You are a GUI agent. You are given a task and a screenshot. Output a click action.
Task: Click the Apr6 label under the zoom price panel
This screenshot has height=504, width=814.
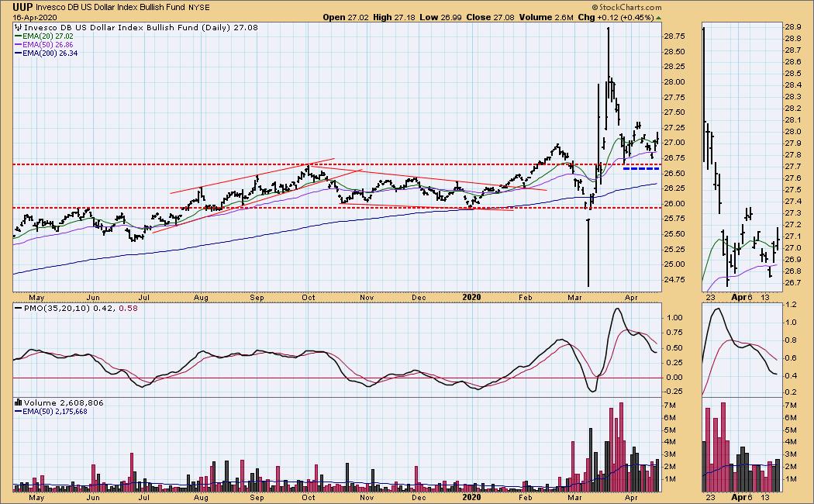pos(741,298)
